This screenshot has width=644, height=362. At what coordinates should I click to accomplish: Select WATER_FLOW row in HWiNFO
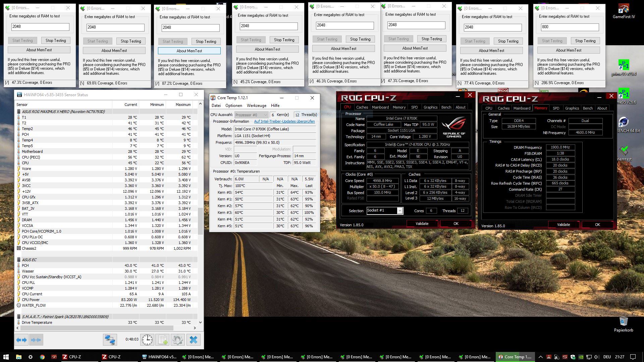(x=106, y=305)
